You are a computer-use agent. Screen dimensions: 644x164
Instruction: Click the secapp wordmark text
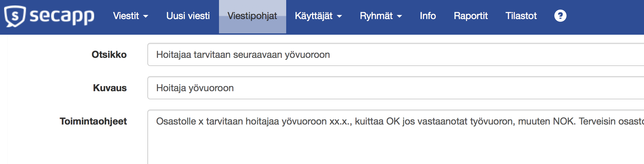point(62,16)
